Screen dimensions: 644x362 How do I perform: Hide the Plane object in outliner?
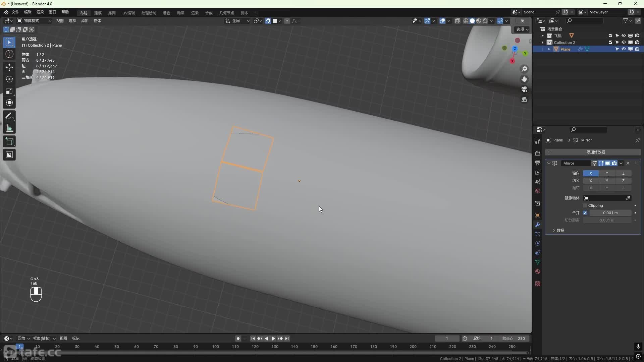624,49
